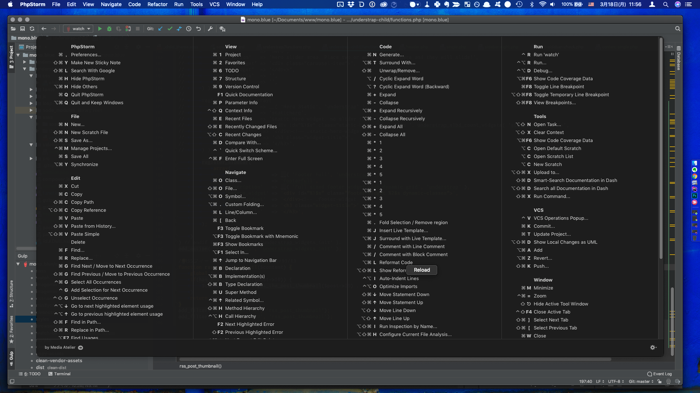Click the blue VCS Update Project arrow
This screenshot has width=700, height=393.
(x=160, y=29)
